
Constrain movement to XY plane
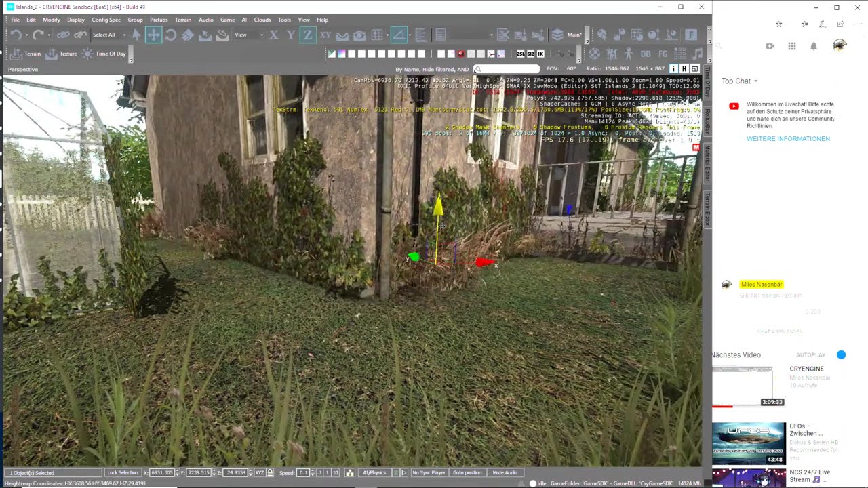point(325,35)
